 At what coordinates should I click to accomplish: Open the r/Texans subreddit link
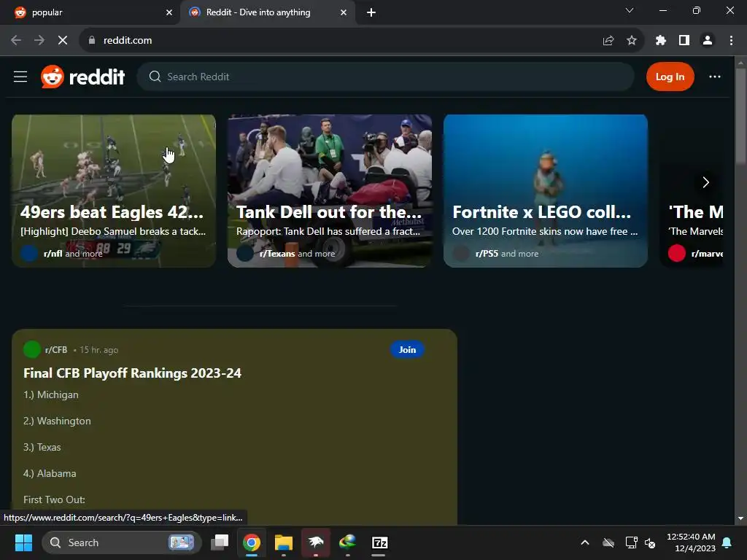tap(277, 254)
